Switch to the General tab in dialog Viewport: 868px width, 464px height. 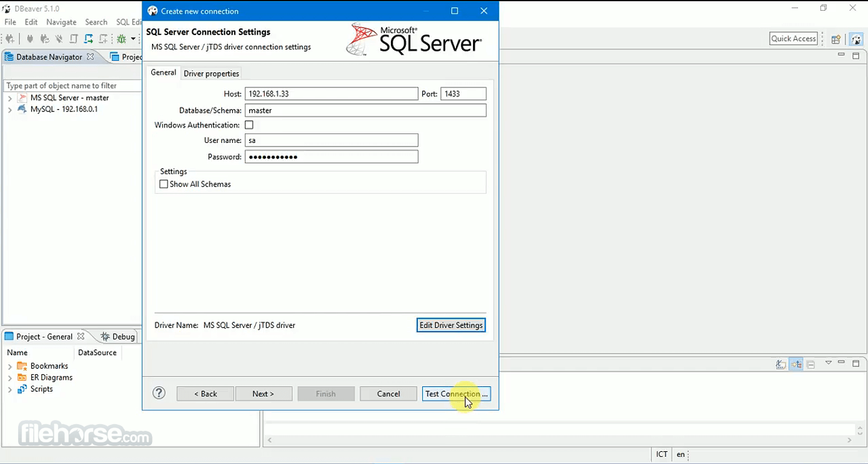163,72
